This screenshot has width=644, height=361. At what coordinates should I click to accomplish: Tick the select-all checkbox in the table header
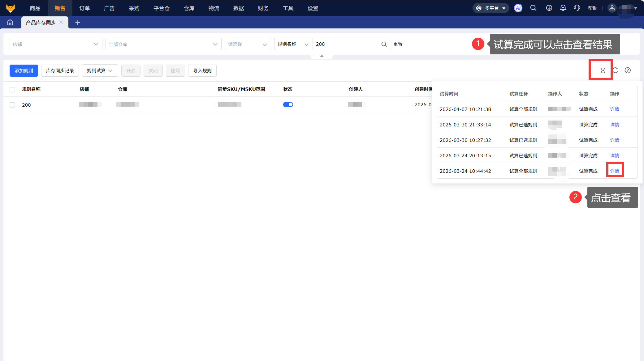tap(12, 90)
